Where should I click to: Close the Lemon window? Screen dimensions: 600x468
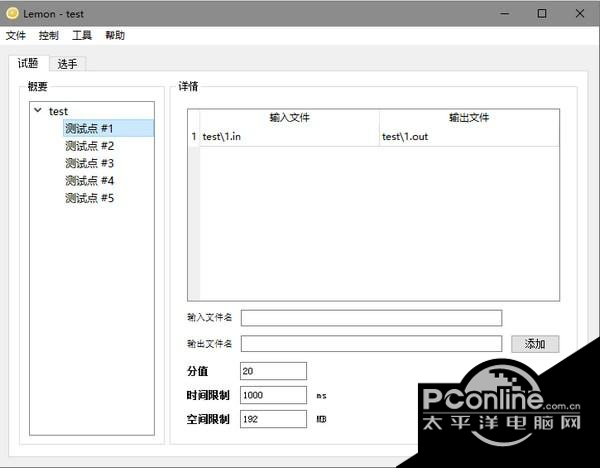[x=579, y=14]
